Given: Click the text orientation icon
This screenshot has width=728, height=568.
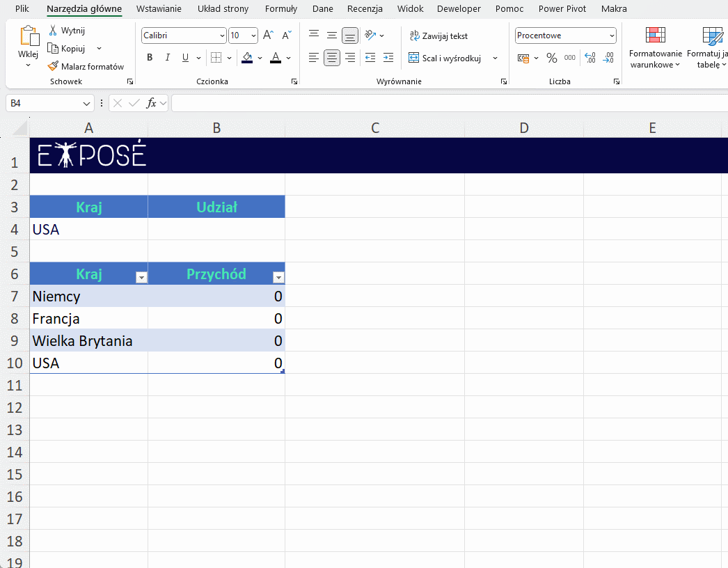Looking at the screenshot, I should (x=370, y=35).
